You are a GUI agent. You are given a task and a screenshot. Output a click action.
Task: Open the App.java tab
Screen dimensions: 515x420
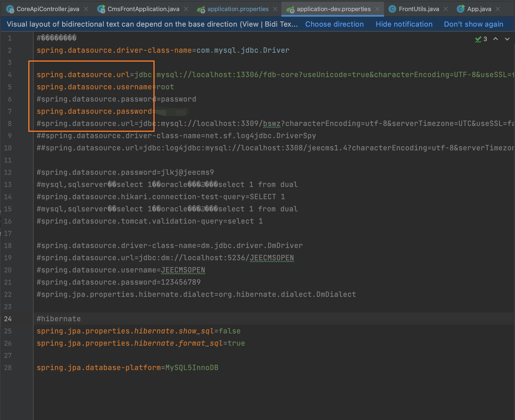coord(479,9)
